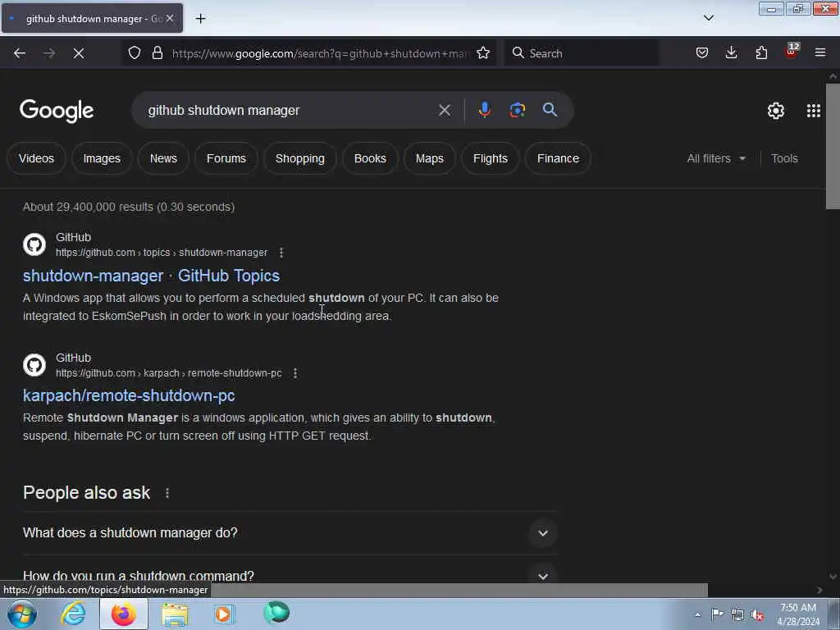840x630 pixels.
Task: Clear the Google search box text
Action: click(x=444, y=110)
